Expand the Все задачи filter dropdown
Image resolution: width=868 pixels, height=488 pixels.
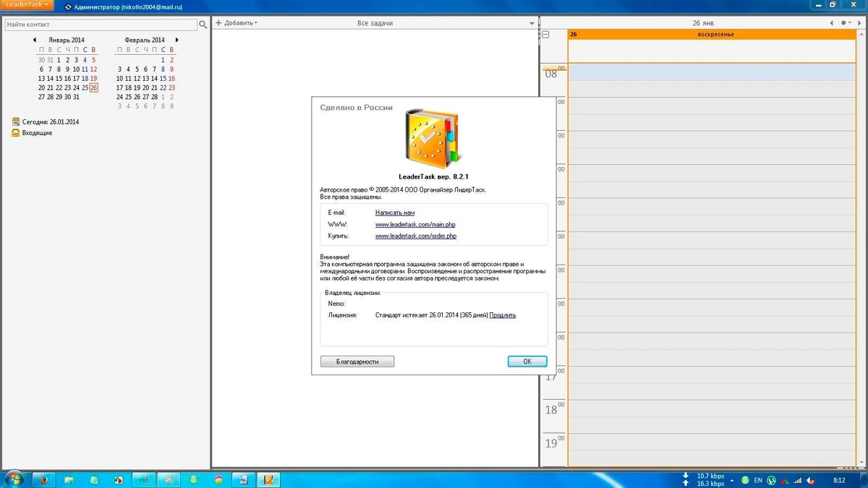[x=532, y=23]
